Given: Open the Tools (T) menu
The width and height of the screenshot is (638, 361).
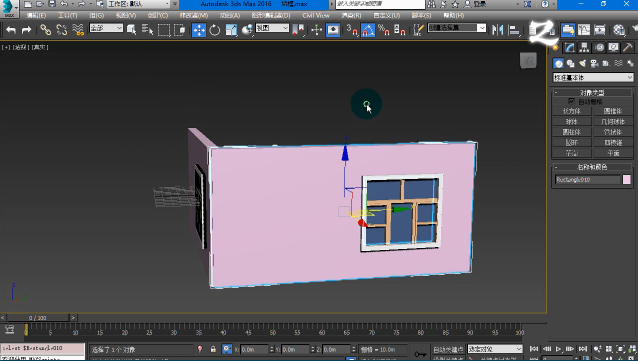Looking at the screenshot, I should pyautogui.click(x=68, y=15).
